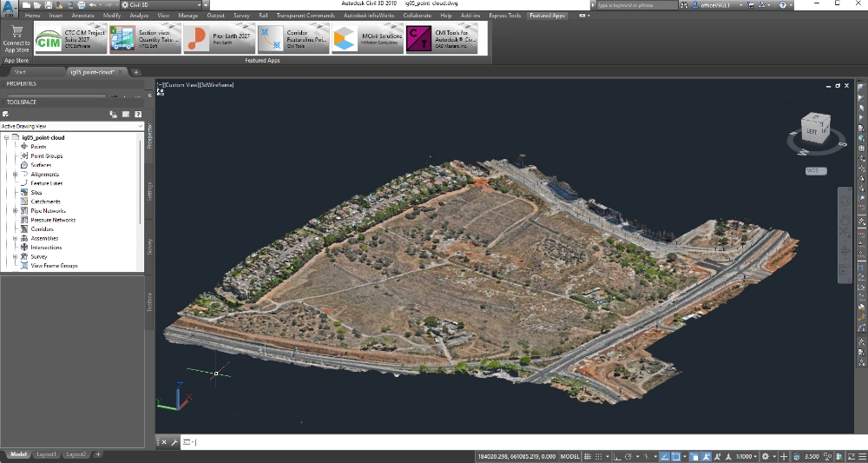Image resolution: width=868 pixels, height=463 pixels.
Task: Toggle ortho mode in status bar
Action: 617,456
